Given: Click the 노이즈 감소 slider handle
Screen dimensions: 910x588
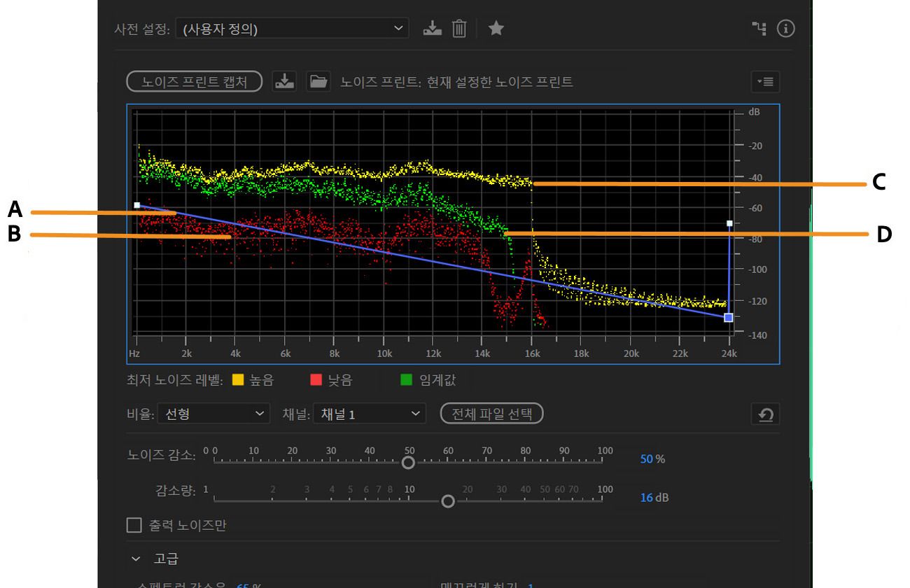Looking at the screenshot, I should tap(408, 463).
